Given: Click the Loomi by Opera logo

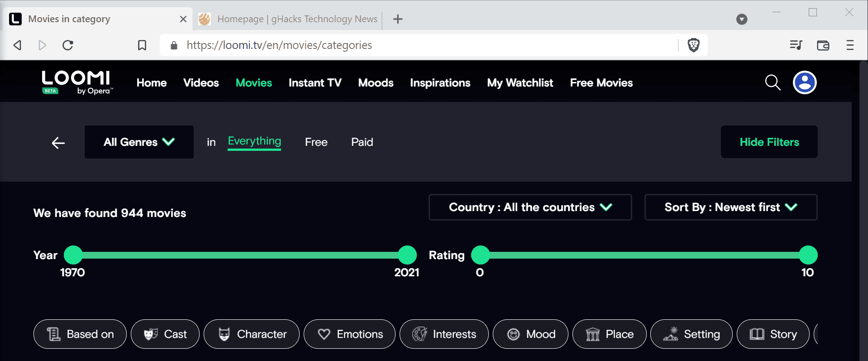Looking at the screenshot, I should (x=77, y=82).
